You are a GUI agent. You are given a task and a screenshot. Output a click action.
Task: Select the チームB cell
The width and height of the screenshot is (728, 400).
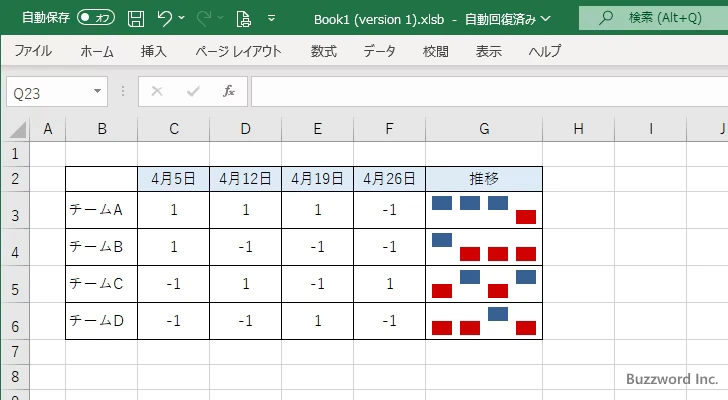point(102,247)
